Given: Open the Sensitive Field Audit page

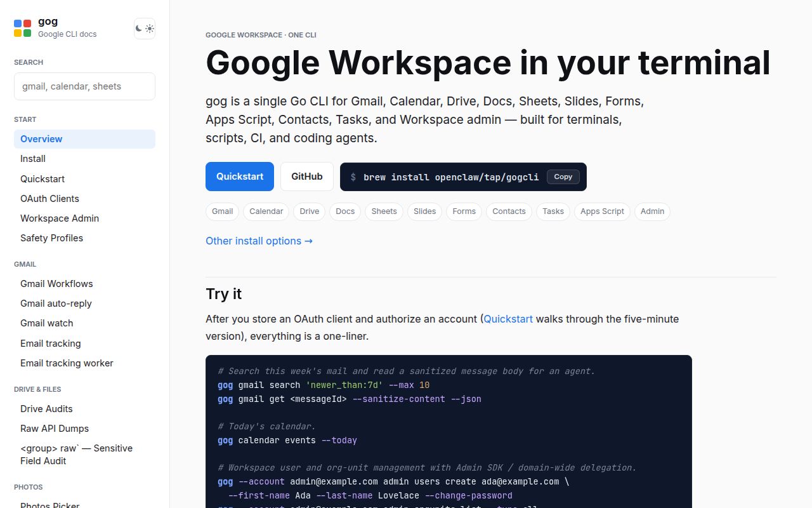Looking at the screenshot, I should (x=84, y=455).
